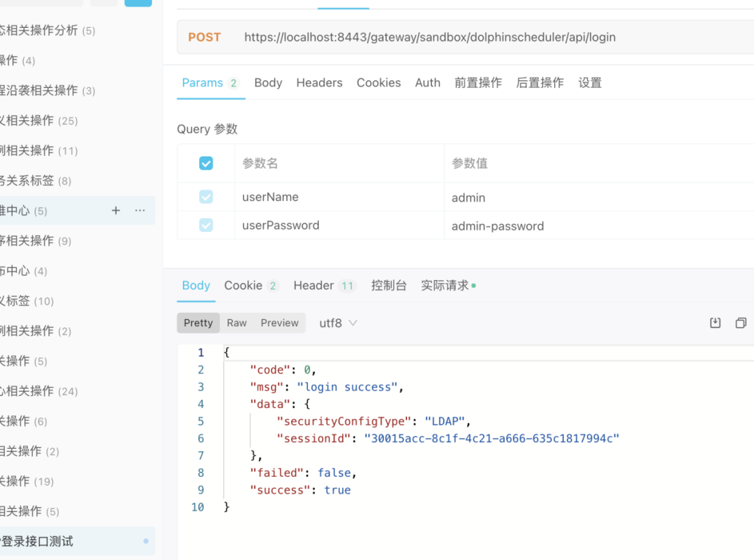Select the Raw view button
This screenshot has width=754, height=560.
[x=237, y=323]
